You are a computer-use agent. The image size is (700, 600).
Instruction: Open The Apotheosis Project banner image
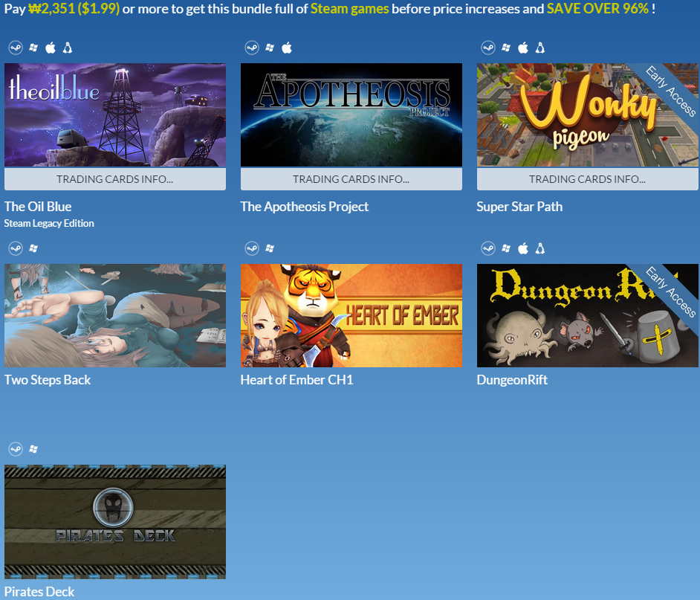[351, 114]
